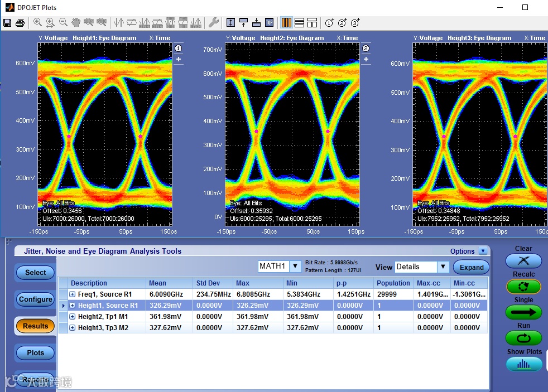The image size is (548, 392).
Task: Select the mixed grid plot layout
Action: (312, 23)
